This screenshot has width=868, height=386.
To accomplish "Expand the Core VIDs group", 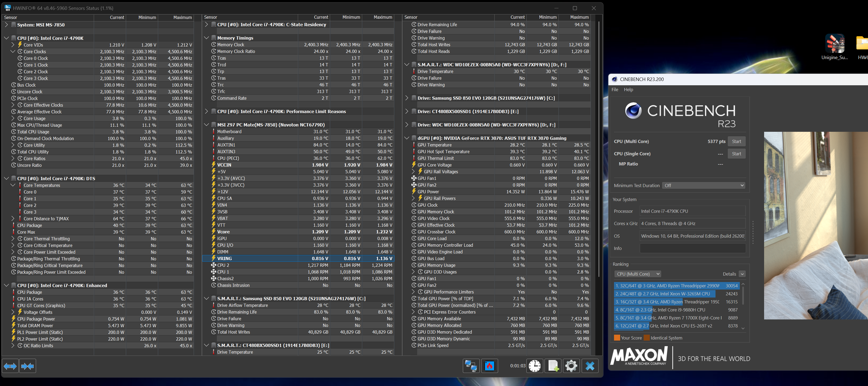I will pos(13,45).
